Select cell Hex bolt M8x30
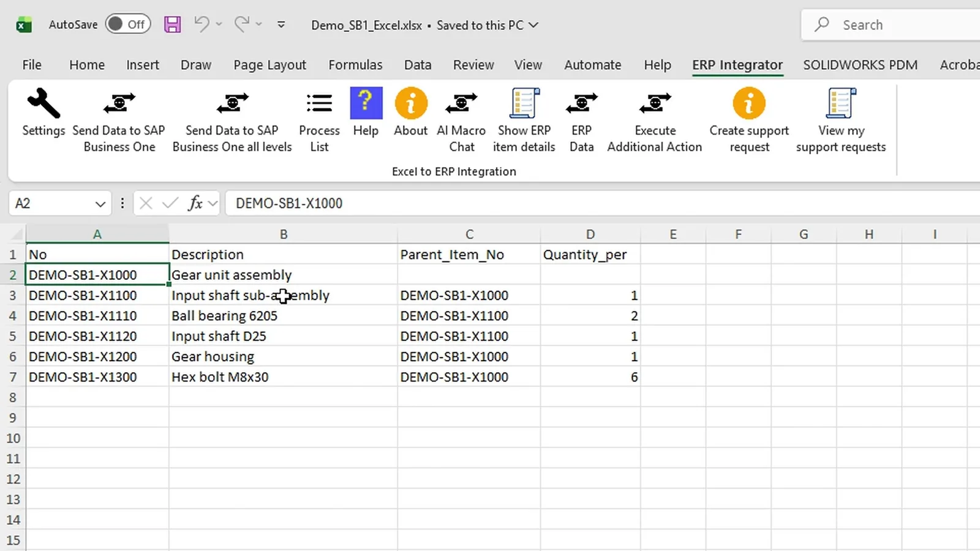The width and height of the screenshot is (980, 551). [x=283, y=377]
